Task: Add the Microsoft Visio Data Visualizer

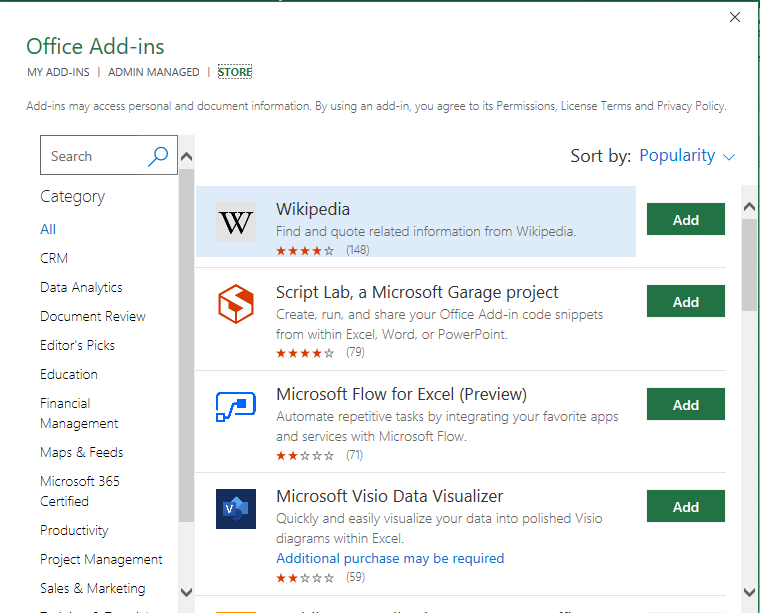Action: 685,507
